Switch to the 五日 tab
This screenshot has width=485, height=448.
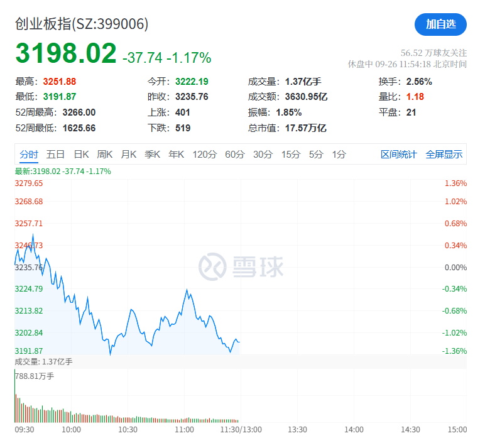[55, 155]
